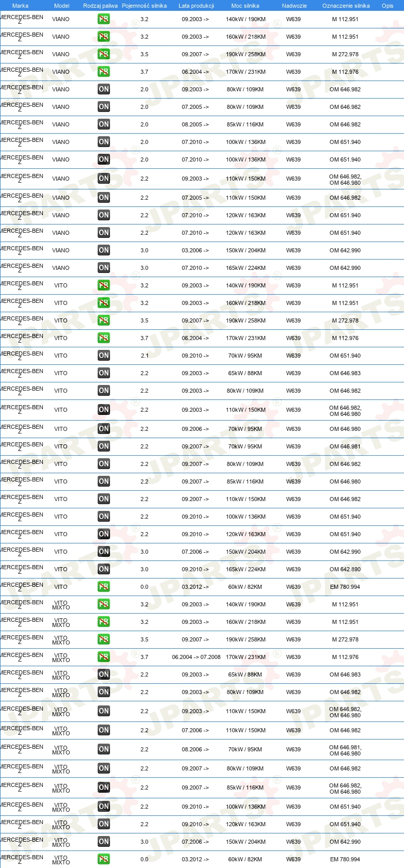The width and height of the screenshot is (404, 868).
Task: Click the ON diesel icon for Vito OM 642.890 row
Action: [x=104, y=569]
